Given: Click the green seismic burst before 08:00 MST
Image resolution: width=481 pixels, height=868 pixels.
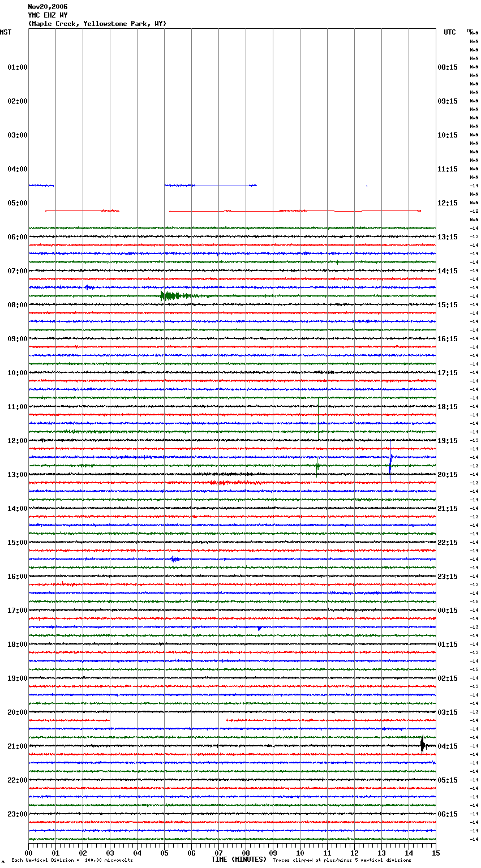Looking at the screenshot, I should pos(175,295).
